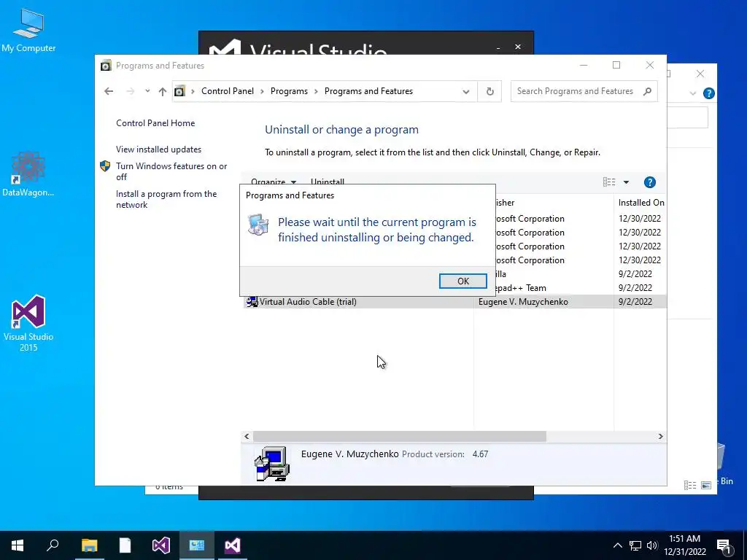Sort by the Installed On column header
The height and width of the screenshot is (560, 747).
[640, 203]
